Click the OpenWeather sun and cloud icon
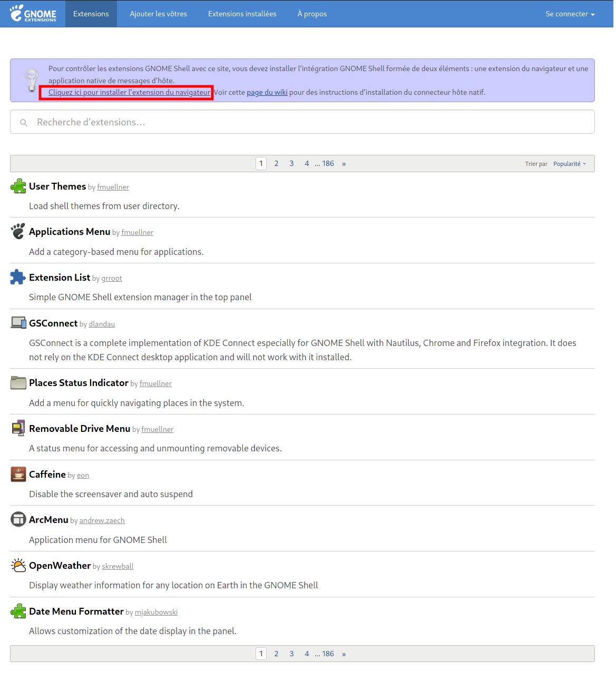616x691 pixels. click(x=18, y=566)
